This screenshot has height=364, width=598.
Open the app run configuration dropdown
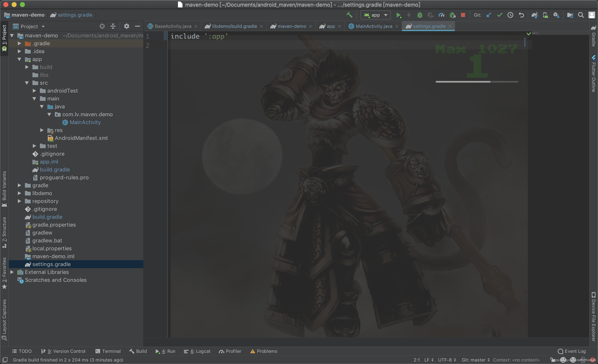coord(375,15)
